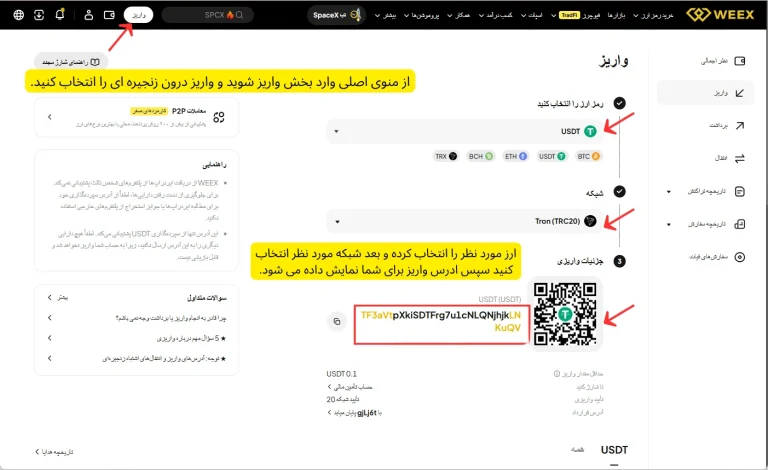768x470 pixels.
Task: Open the P2P trading card
Action: (x=137, y=117)
